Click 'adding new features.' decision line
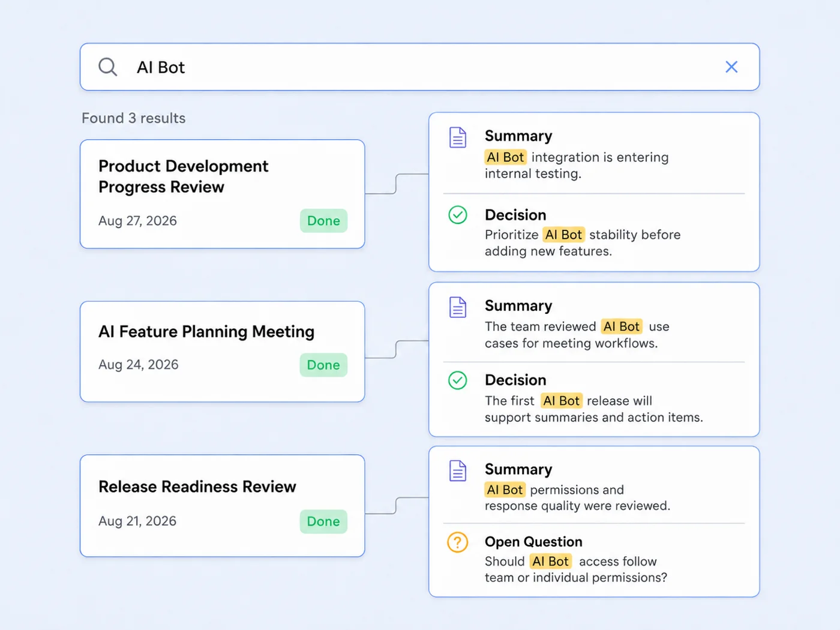This screenshot has height=630, width=840. [x=548, y=251]
